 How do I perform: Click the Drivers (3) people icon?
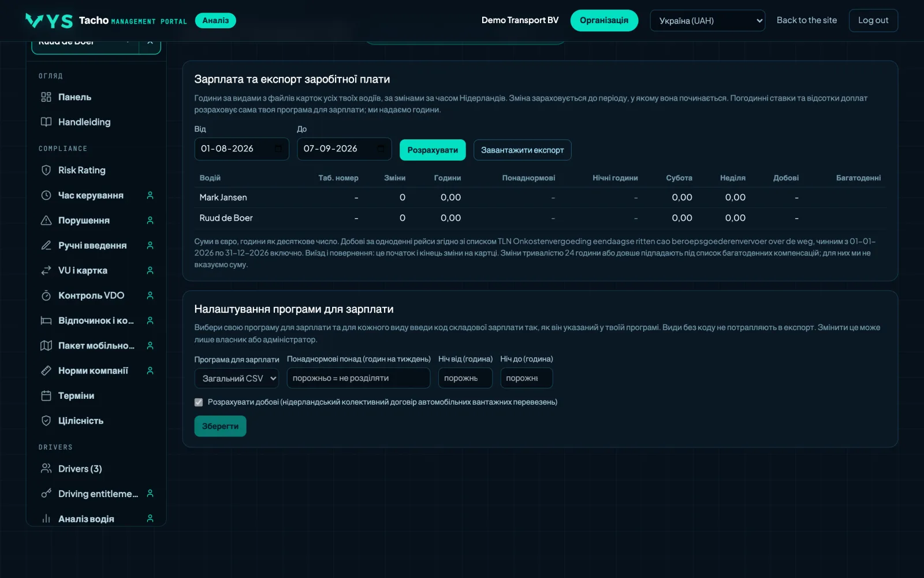[x=46, y=469]
